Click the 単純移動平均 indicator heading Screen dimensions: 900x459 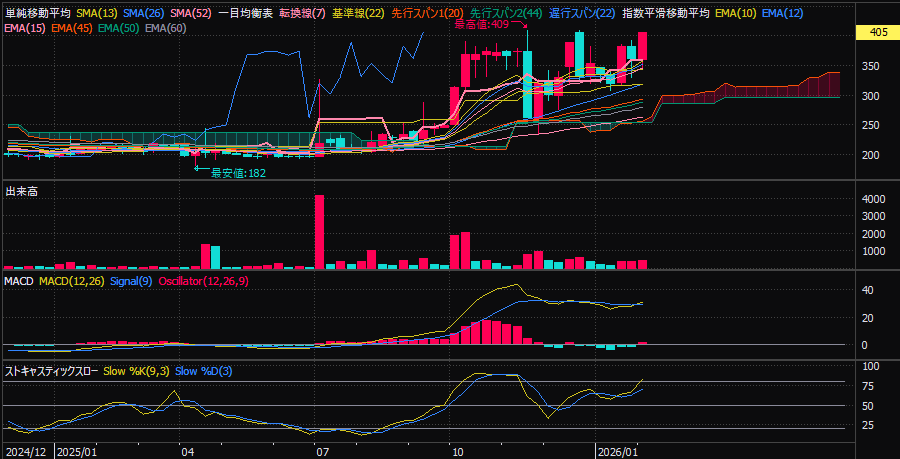(x=38, y=13)
